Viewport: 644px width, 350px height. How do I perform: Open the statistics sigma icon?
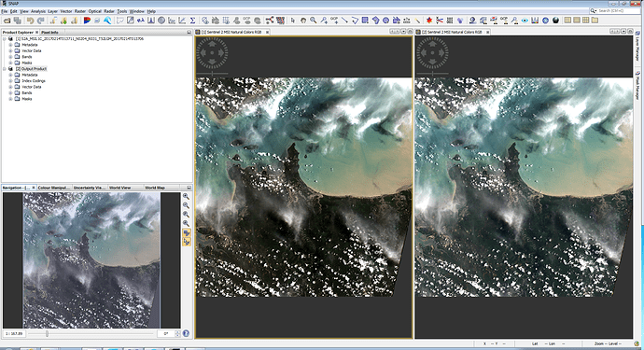click(192, 21)
